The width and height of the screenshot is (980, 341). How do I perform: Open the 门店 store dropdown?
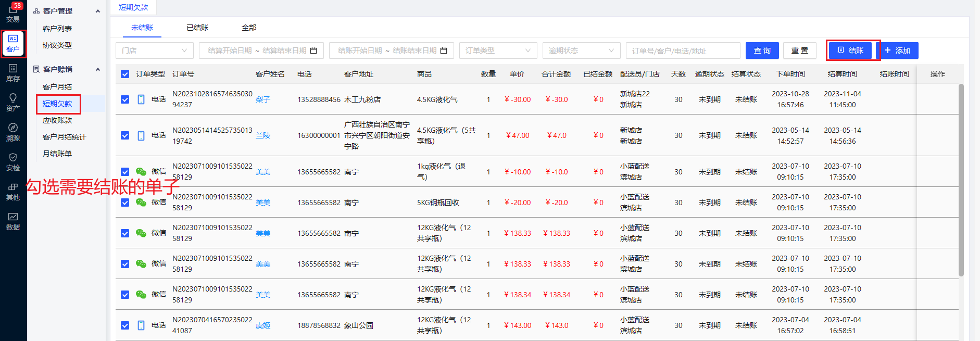[x=155, y=50]
